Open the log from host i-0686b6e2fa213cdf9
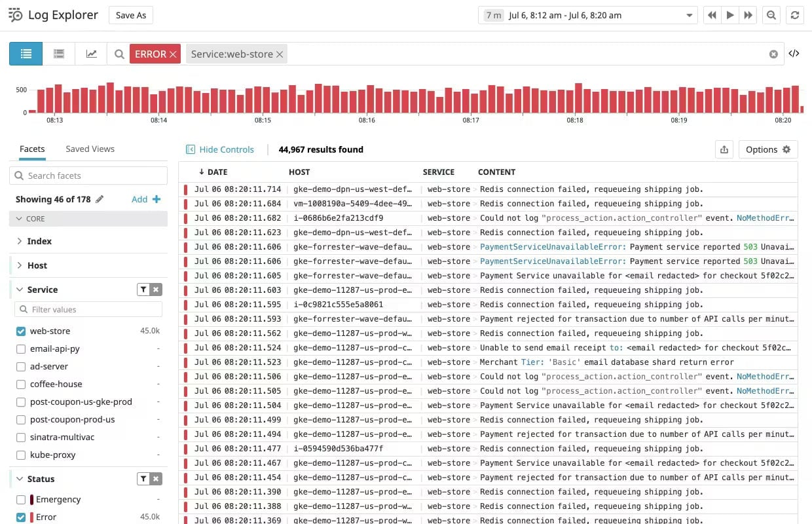The image size is (812, 524). (489, 218)
